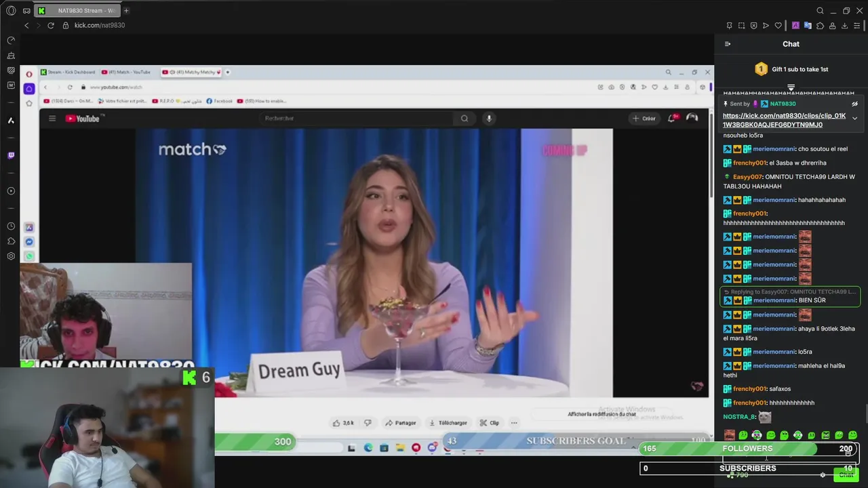Open NOSTRA_8 username in chat
Image resolution: width=868 pixels, height=488 pixels.
739,417
